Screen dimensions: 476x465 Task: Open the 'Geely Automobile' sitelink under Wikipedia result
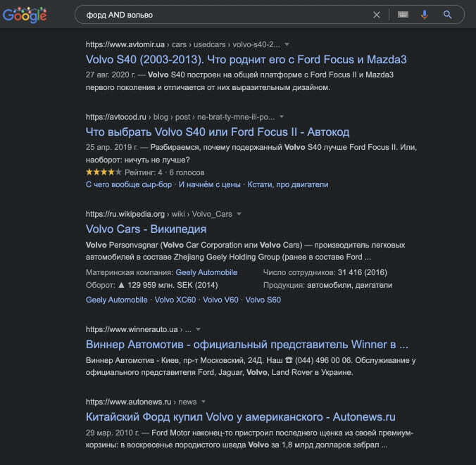pyautogui.click(x=117, y=300)
